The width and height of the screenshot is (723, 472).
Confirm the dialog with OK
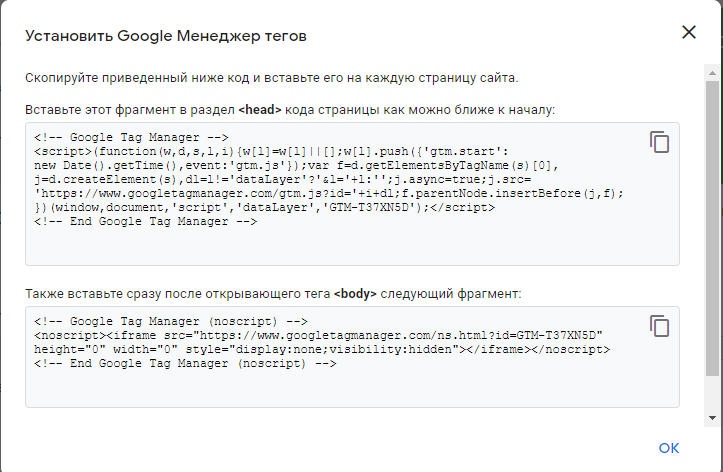669,448
